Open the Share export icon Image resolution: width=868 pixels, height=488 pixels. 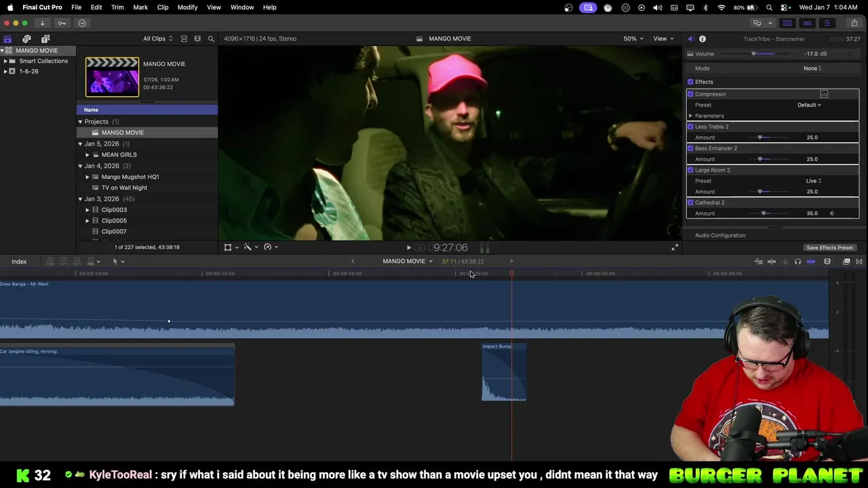tap(854, 23)
